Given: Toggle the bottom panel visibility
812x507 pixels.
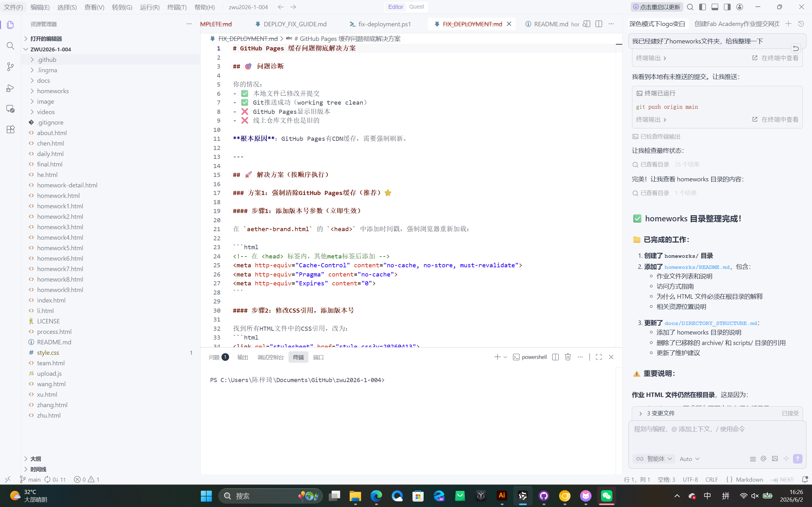Looking at the screenshot, I should (x=715, y=7).
